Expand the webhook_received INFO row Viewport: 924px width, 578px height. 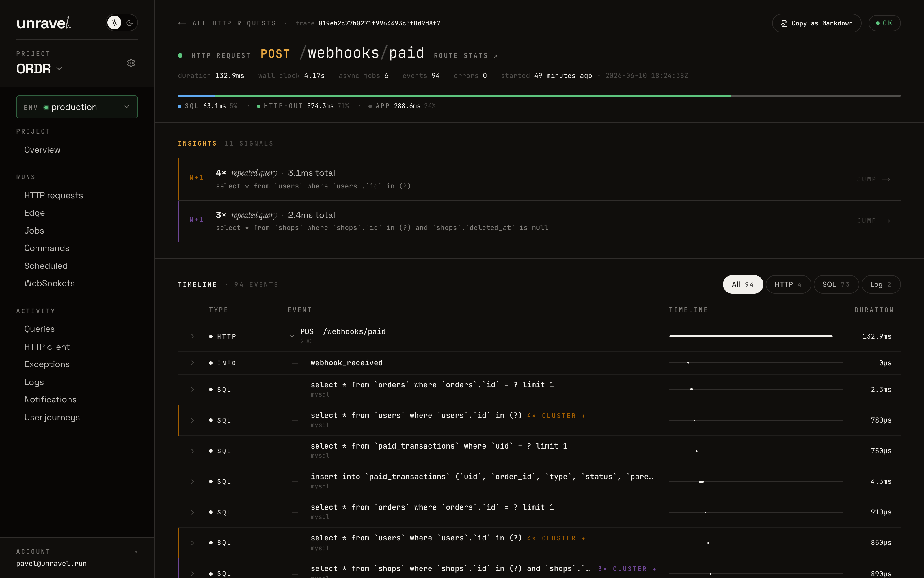point(192,363)
